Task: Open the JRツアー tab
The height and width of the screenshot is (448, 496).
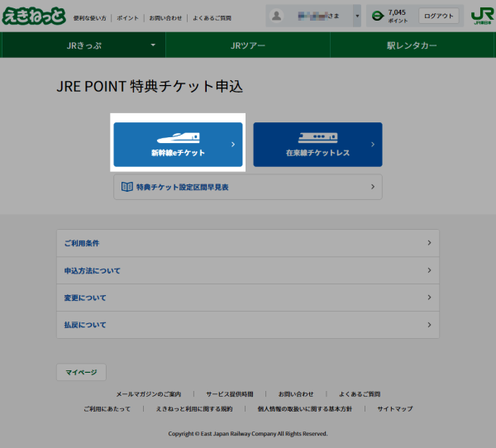Action: [x=248, y=45]
